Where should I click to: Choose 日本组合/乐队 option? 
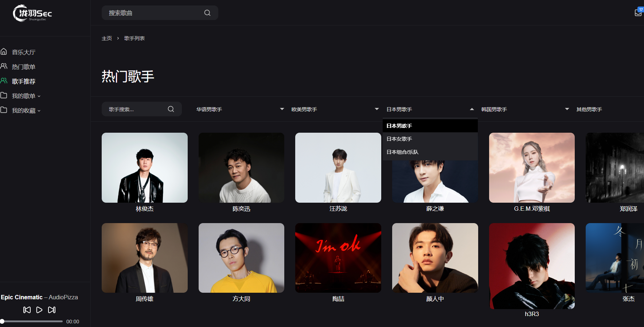[402, 152]
